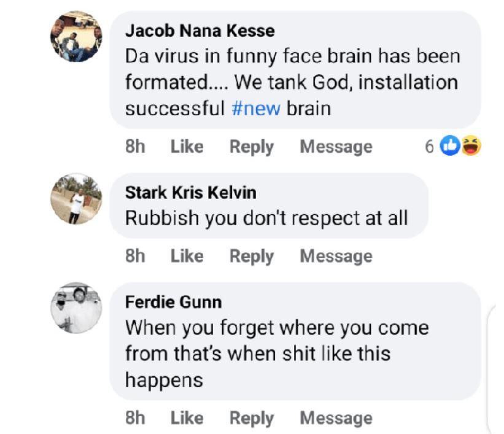Viewport: 504px width, 434px height.
Task: Click the 8h timestamp on Ferdie Gunn's comment
Action: 135,418
